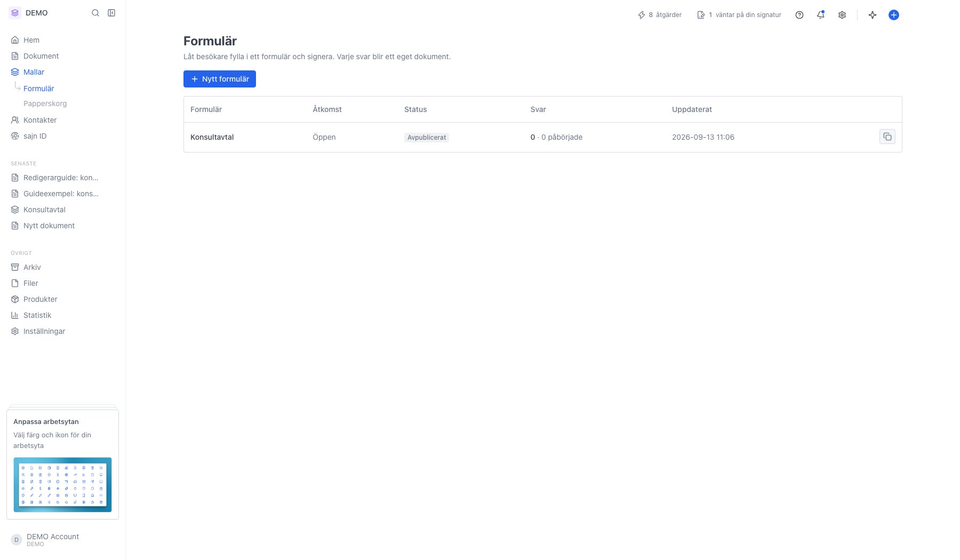Click the Åtkomst column header
This screenshot has height=560, width=960.
coord(327,109)
